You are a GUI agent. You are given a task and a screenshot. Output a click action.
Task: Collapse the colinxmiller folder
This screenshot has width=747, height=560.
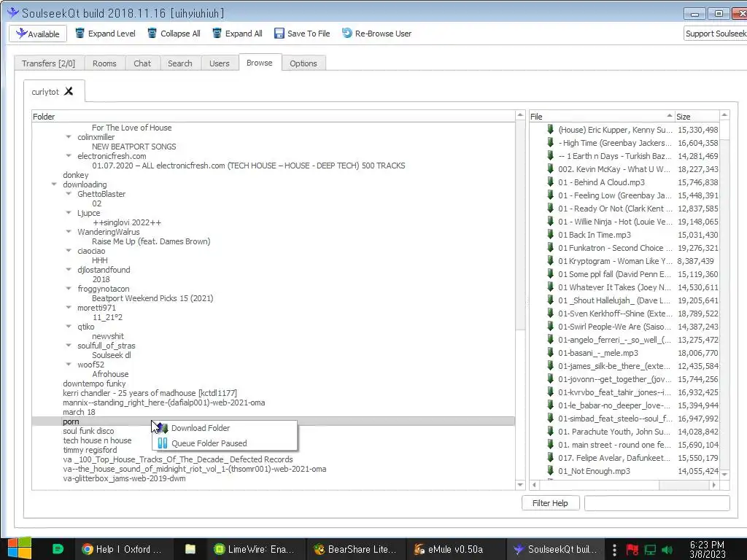[x=69, y=136]
